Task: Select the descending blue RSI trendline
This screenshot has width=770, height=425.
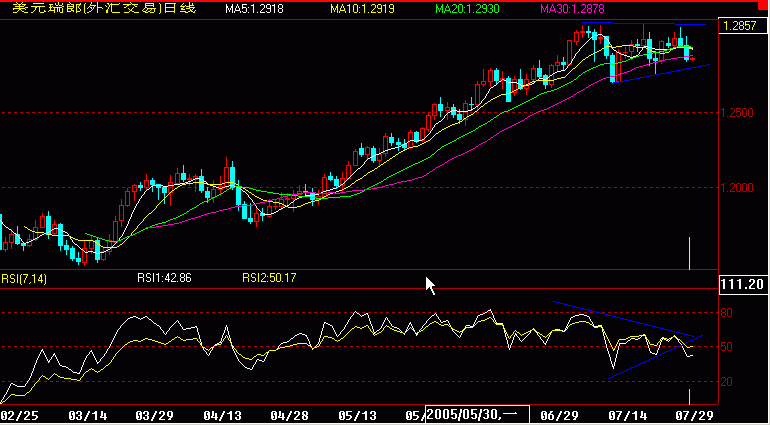Action: click(624, 319)
